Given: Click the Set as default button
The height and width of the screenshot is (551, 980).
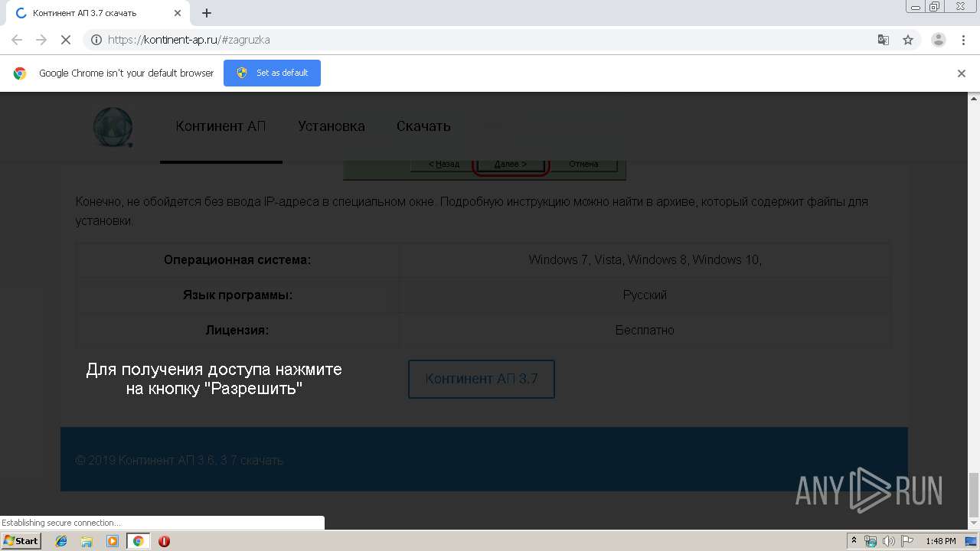Looking at the screenshot, I should [272, 73].
